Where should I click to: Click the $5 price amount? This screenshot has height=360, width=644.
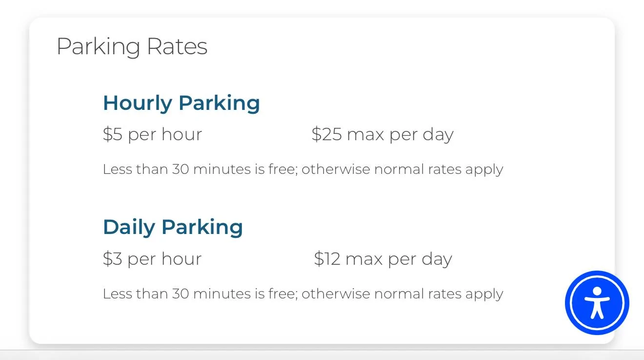(x=113, y=134)
